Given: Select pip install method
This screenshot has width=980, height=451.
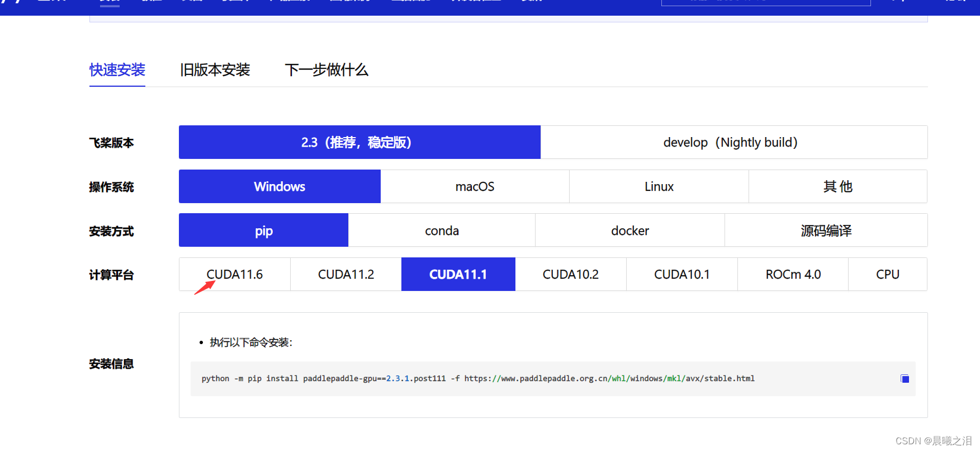Looking at the screenshot, I should point(263,230).
